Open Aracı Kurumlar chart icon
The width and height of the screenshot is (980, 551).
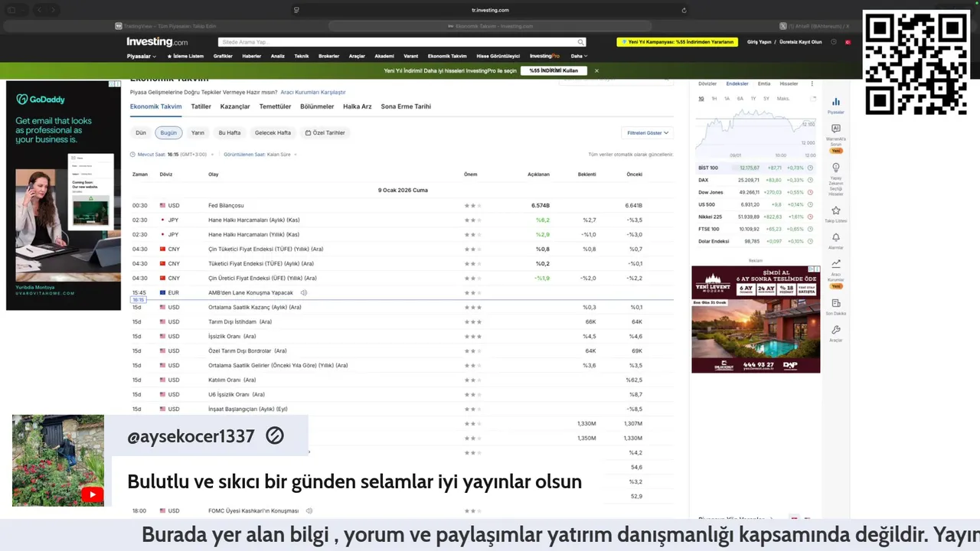click(x=835, y=264)
